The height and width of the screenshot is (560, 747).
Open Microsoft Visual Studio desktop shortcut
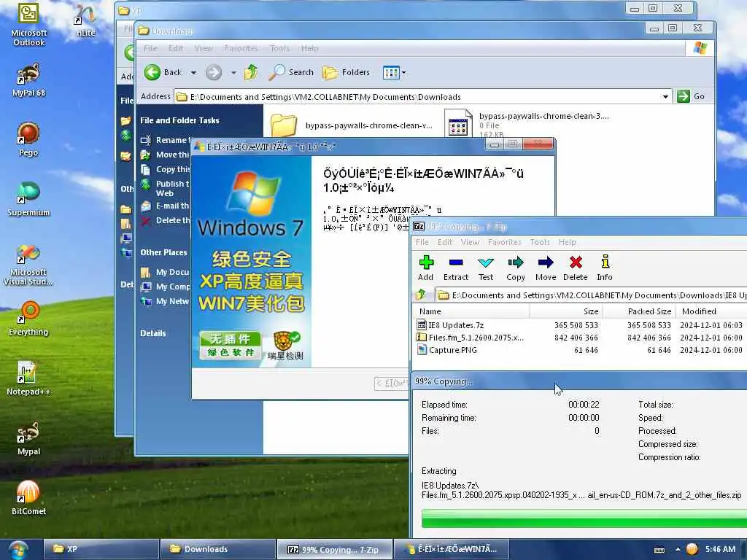pyautogui.click(x=28, y=265)
